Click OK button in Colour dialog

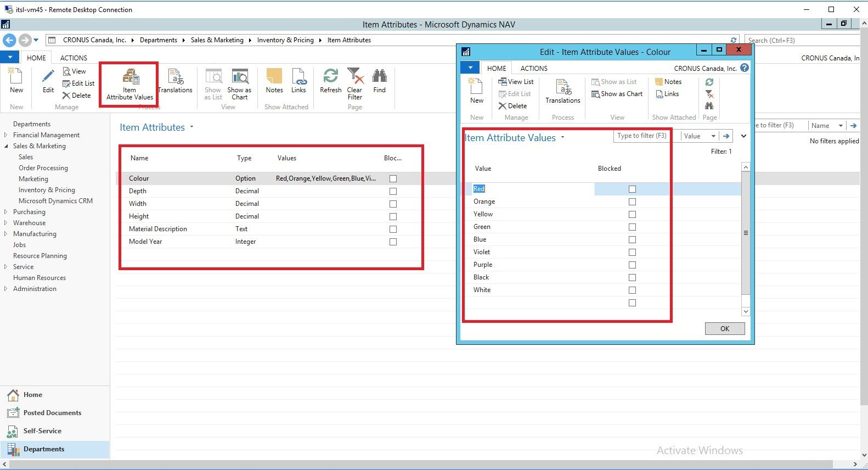point(725,328)
